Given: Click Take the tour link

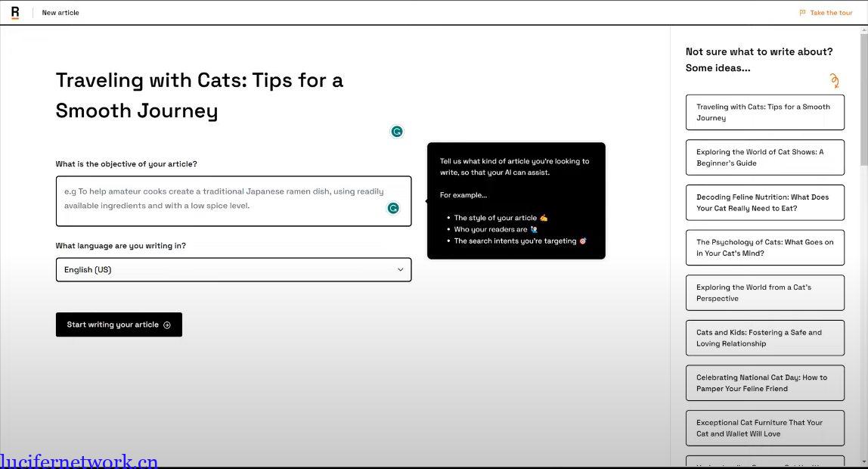Looking at the screenshot, I should pyautogui.click(x=830, y=13).
